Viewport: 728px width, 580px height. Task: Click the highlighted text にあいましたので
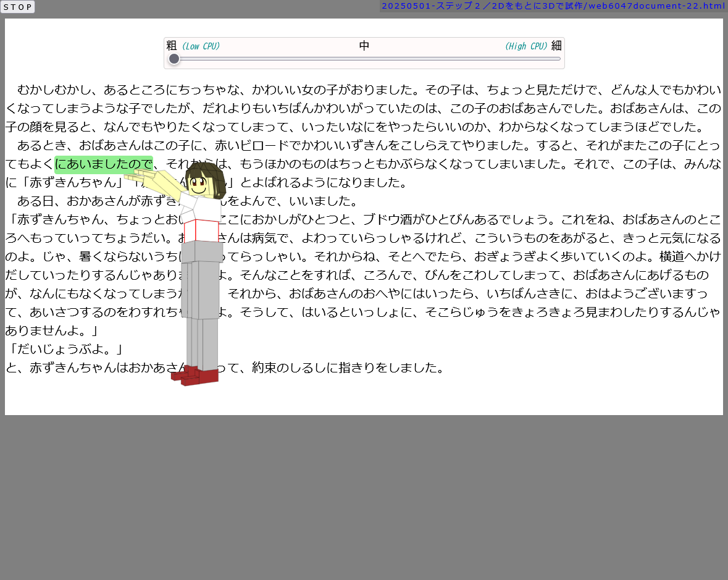[x=104, y=164]
